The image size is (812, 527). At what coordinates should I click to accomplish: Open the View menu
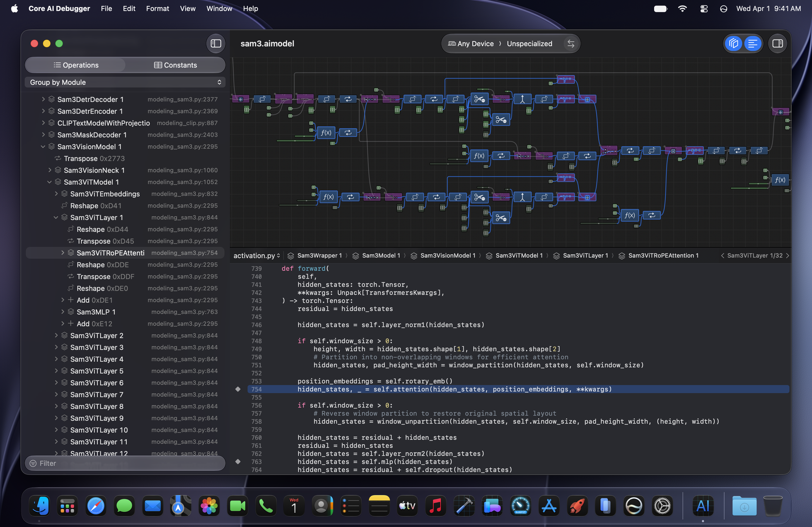[187, 8]
